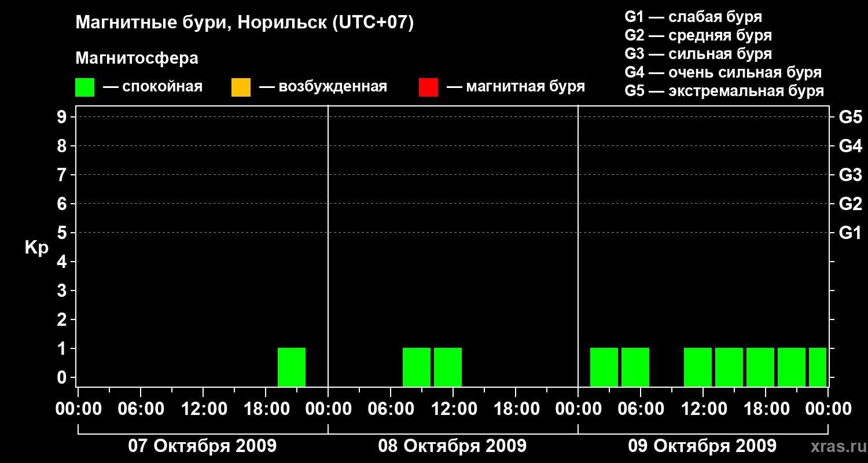This screenshot has height=463, width=868.
Task: Click the '06:00' tick label under 09 Октября
Action: pyautogui.click(x=641, y=409)
